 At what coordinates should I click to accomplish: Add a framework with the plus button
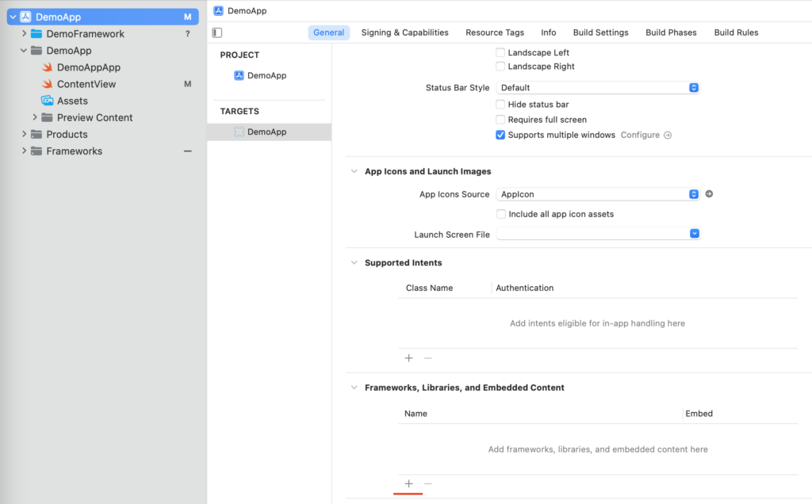pyautogui.click(x=408, y=484)
